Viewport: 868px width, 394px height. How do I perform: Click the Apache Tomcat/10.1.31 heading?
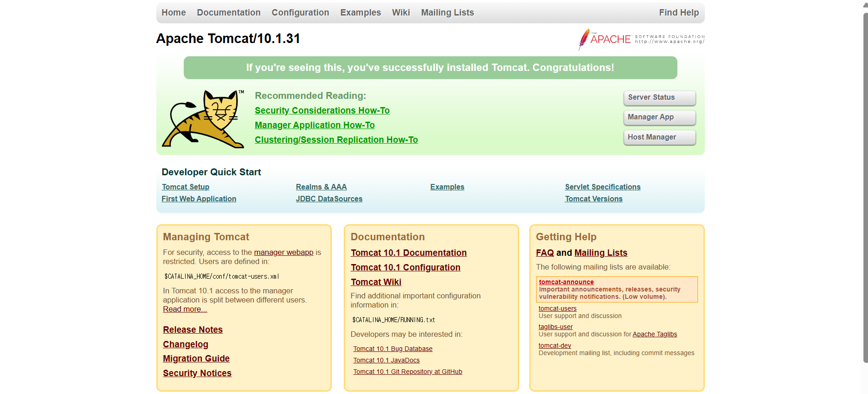pyautogui.click(x=228, y=38)
